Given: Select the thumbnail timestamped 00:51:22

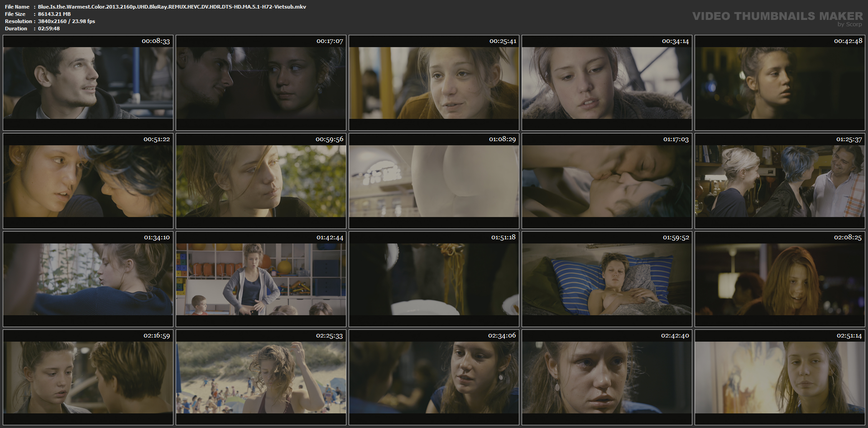Looking at the screenshot, I should tap(88, 181).
